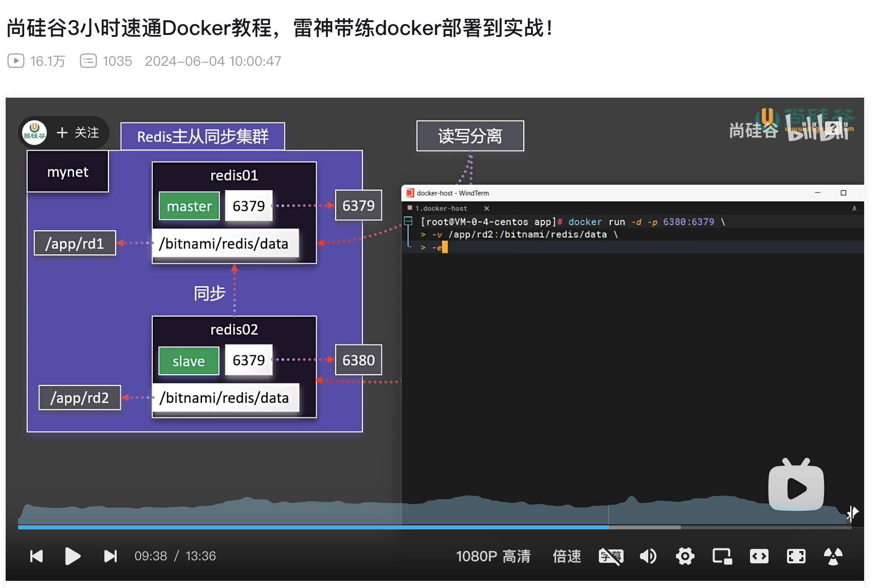Open the 1080P 高清 quality menu
The width and height of the screenshot is (878, 588).
(493, 556)
